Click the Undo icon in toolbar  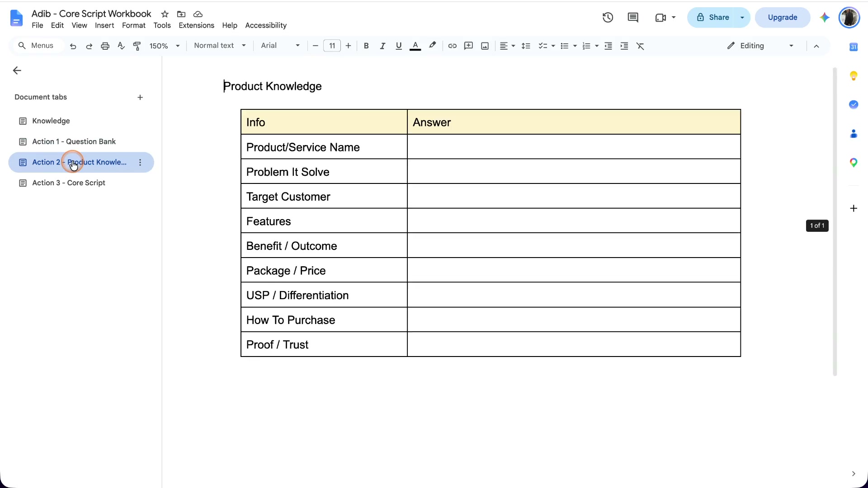[x=73, y=46]
